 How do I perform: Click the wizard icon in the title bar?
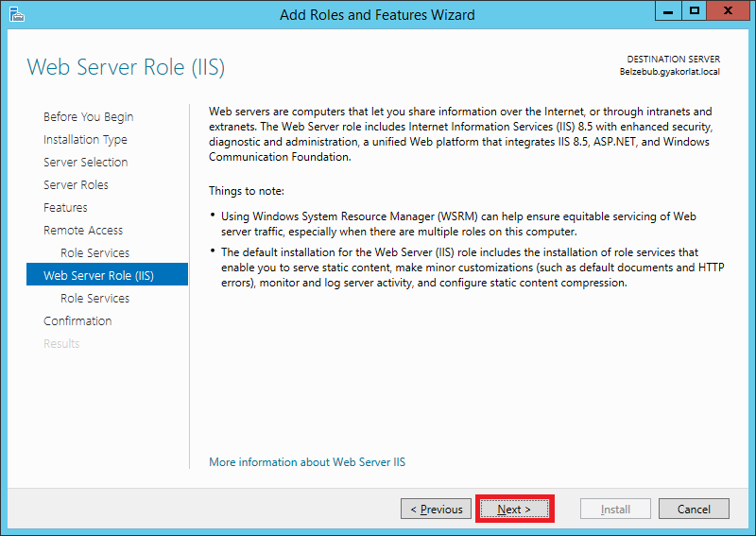click(x=16, y=14)
